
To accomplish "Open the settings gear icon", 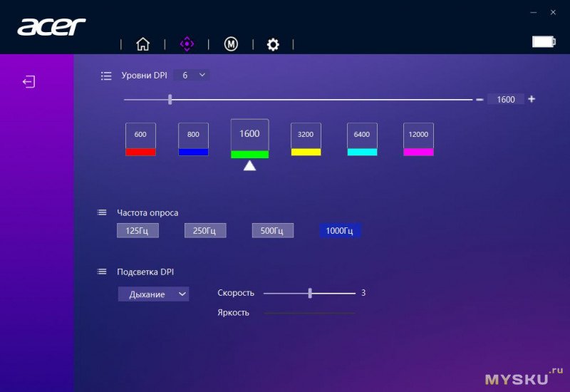I will (x=273, y=44).
